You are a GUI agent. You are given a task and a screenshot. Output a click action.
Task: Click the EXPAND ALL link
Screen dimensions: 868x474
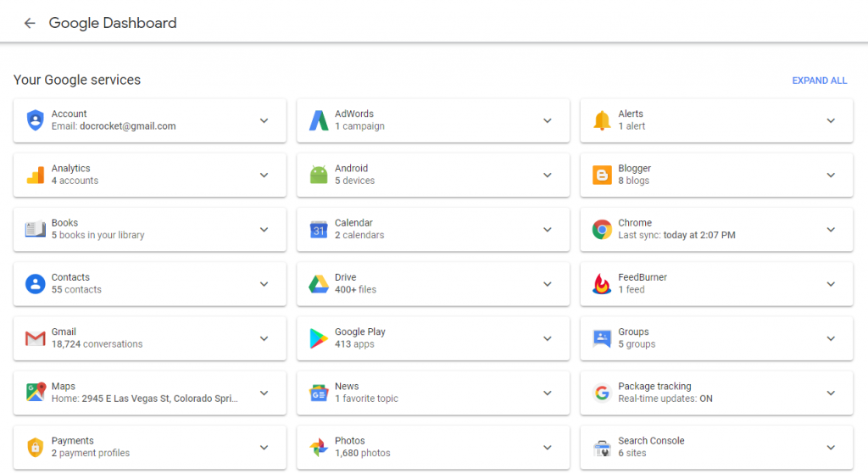[820, 81]
